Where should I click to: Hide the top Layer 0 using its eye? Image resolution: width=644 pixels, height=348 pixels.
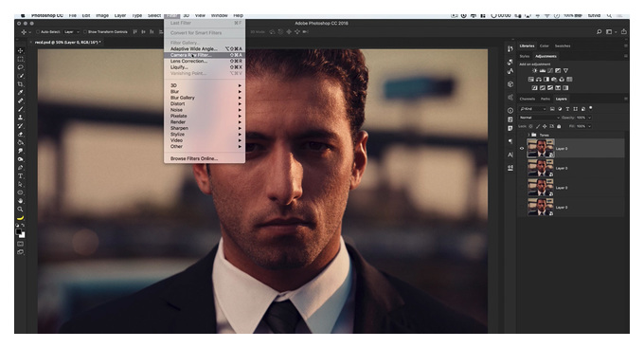pyautogui.click(x=522, y=149)
